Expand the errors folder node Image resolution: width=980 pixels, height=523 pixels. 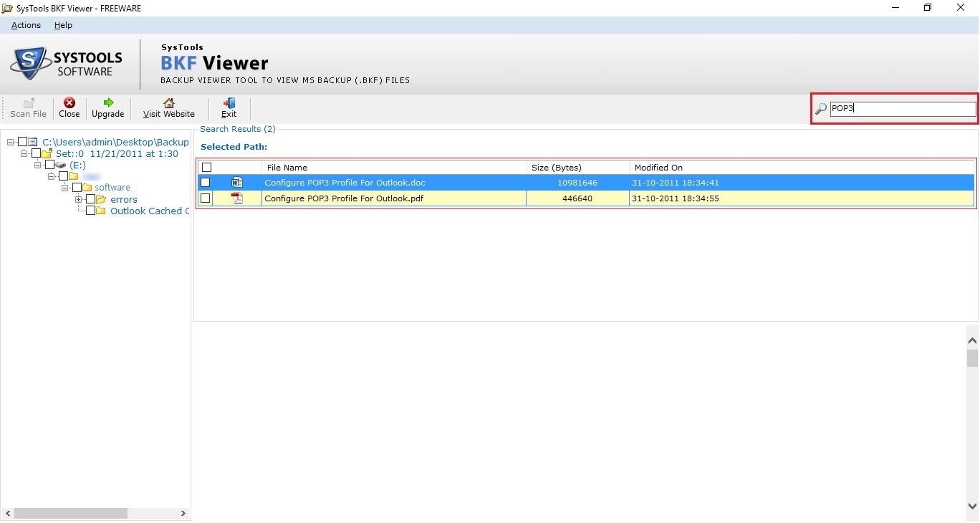[79, 199]
